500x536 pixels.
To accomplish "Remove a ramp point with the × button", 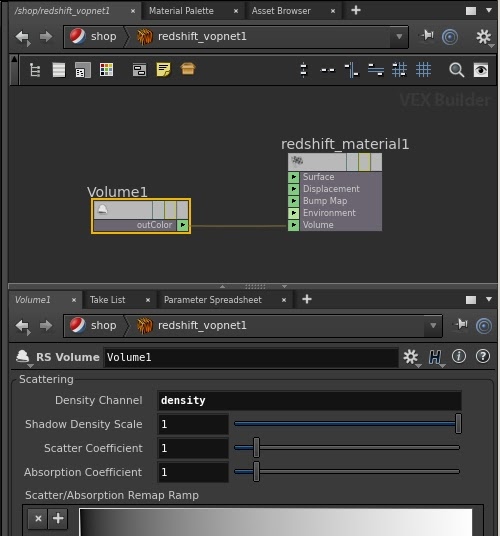I will [38, 519].
